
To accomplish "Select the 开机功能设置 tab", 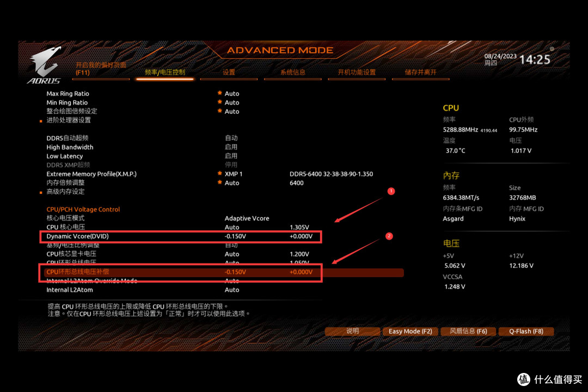I will tap(357, 72).
